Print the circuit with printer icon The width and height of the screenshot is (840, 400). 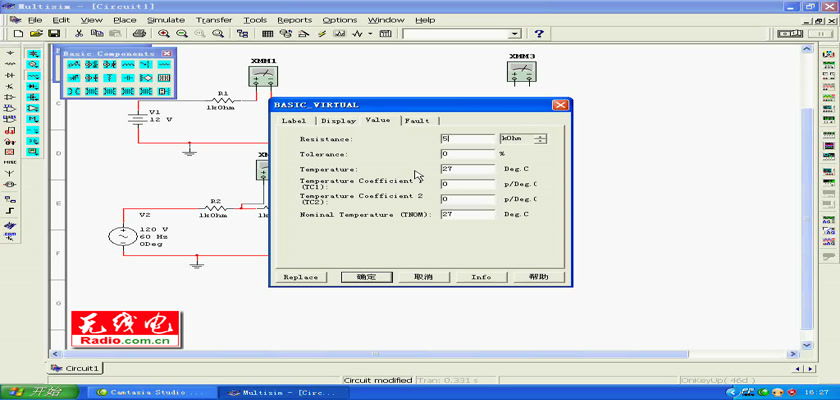(x=139, y=33)
